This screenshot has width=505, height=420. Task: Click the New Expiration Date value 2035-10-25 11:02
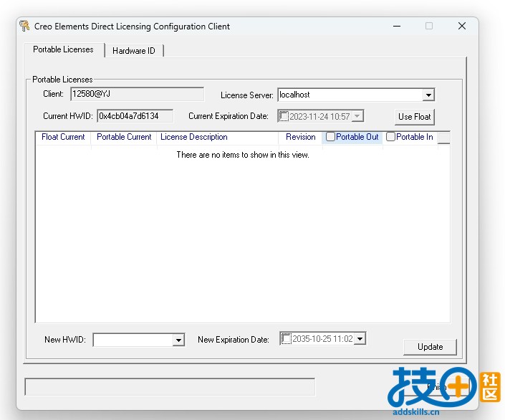322,339
